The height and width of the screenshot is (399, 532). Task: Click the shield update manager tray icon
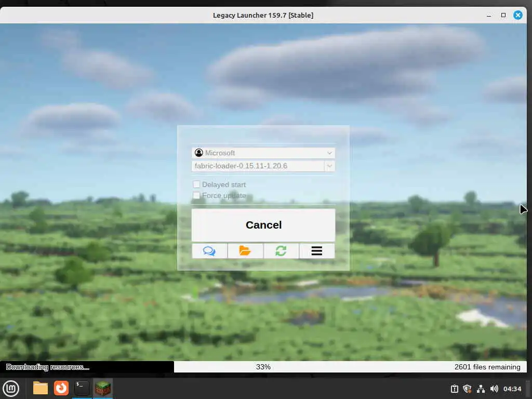pos(467,389)
